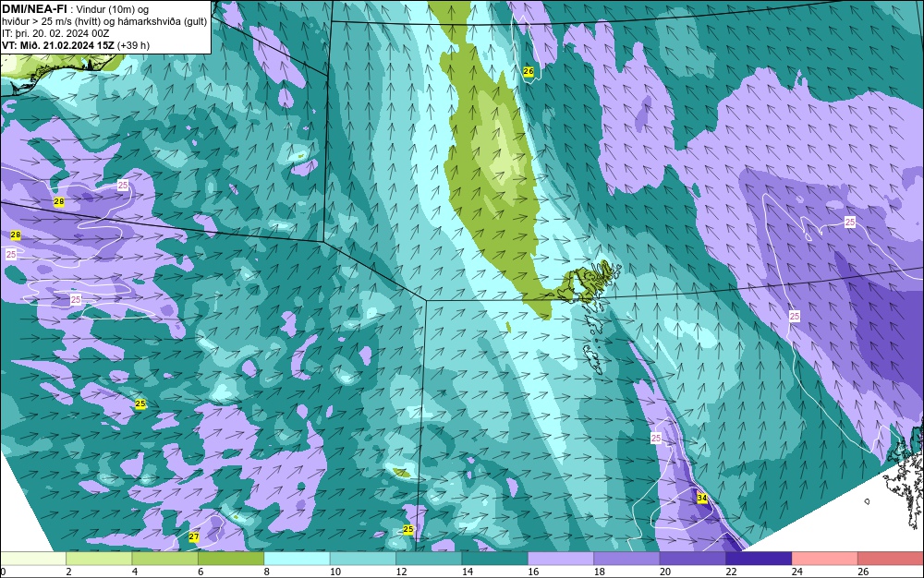Click the legend tick number 20
This screenshot has width=924, height=578.
coord(664,572)
